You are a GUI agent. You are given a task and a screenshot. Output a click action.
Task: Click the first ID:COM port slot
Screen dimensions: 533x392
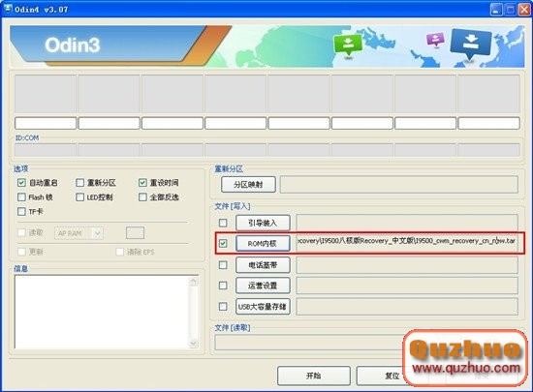coord(46,150)
